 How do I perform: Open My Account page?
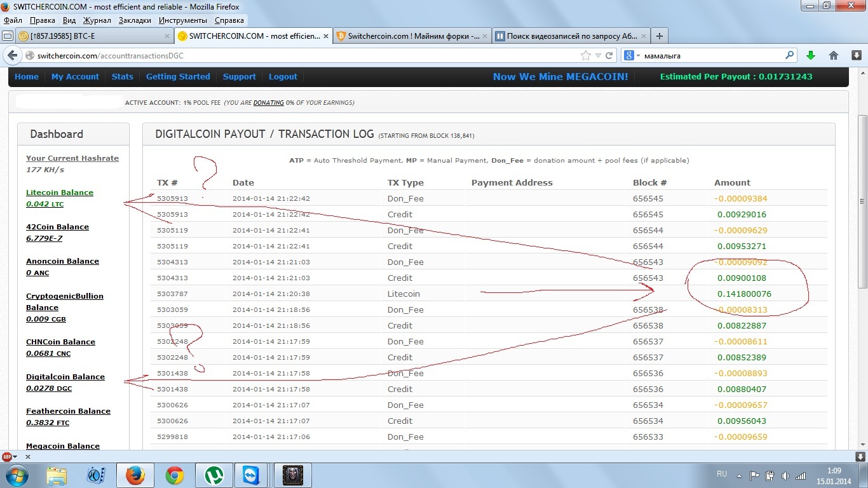coord(75,76)
